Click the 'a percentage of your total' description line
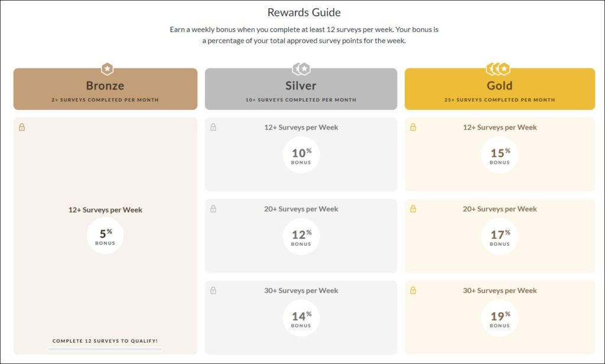 coord(304,41)
